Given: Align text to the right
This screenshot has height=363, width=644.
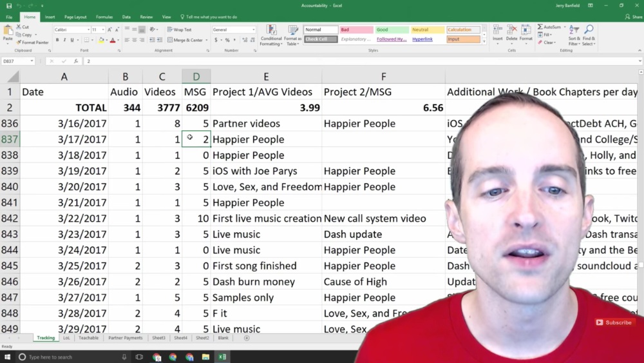Looking at the screenshot, I should click(x=142, y=40).
